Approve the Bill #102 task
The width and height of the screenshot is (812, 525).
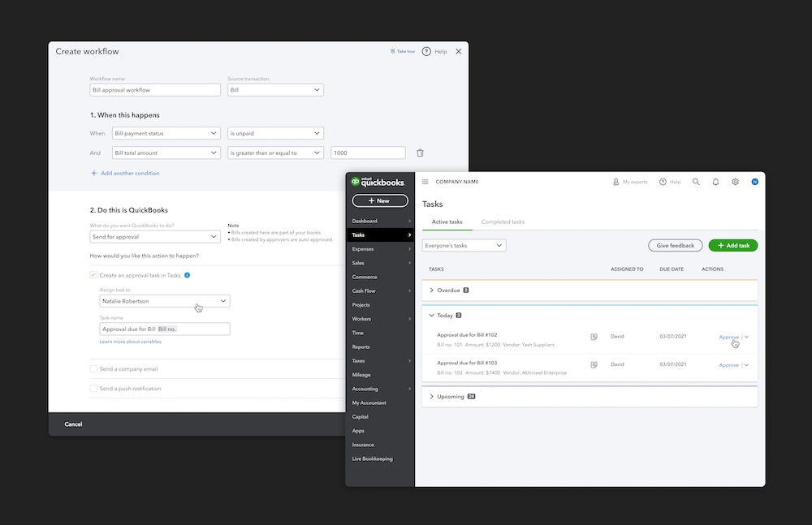728,337
